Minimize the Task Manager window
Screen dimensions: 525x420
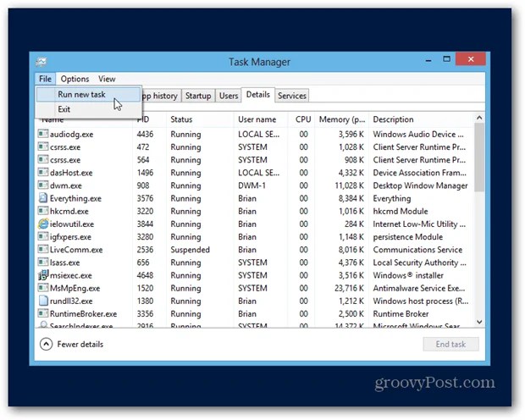[x=428, y=61]
